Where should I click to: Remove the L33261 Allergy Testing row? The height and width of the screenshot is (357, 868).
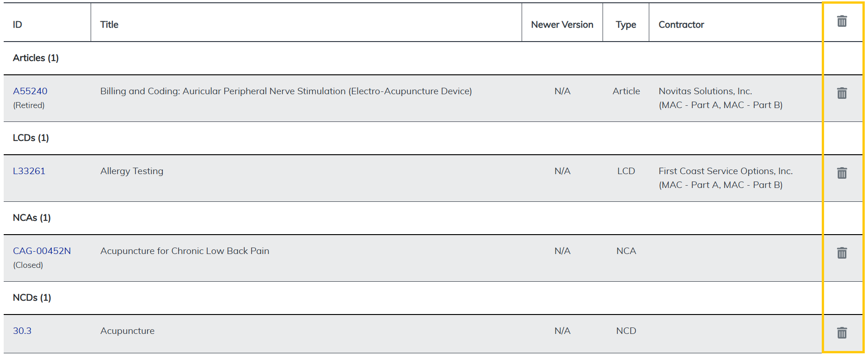pyautogui.click(x=842, y=173)
